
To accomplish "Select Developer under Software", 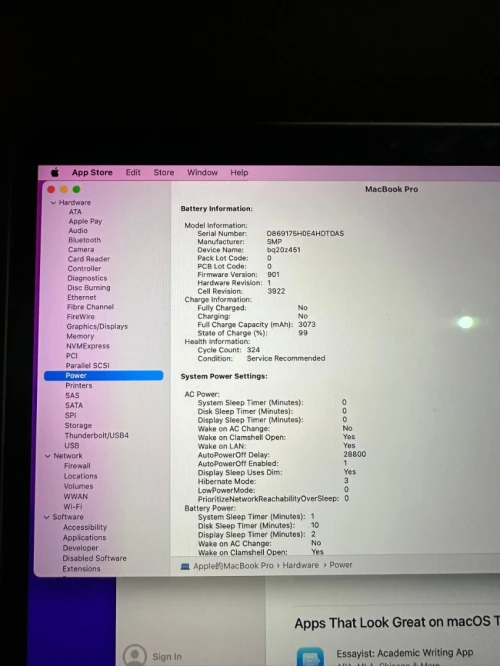I will [x=80, y=548].
